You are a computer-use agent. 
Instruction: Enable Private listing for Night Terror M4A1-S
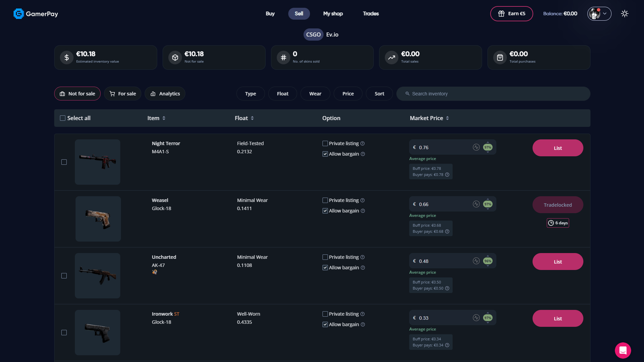[325, 143]
